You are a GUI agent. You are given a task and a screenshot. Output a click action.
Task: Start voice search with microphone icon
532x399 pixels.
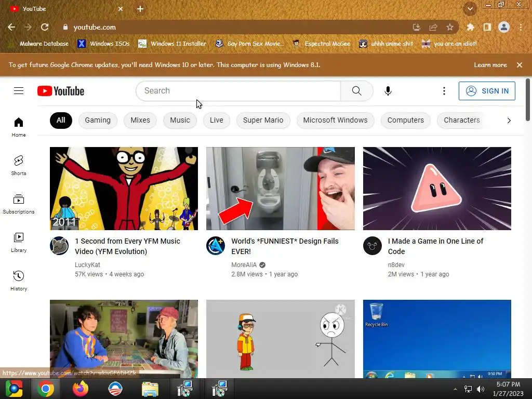click(x=388, y=91)
